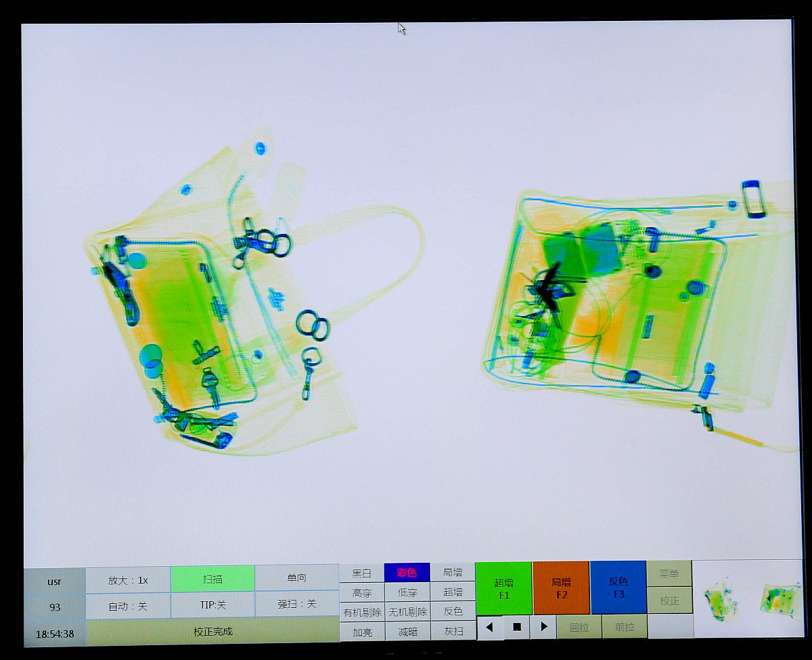Click 加亮 to brighten image
Viewport: 812px width, 660px height.
click(x=361, y=632)
